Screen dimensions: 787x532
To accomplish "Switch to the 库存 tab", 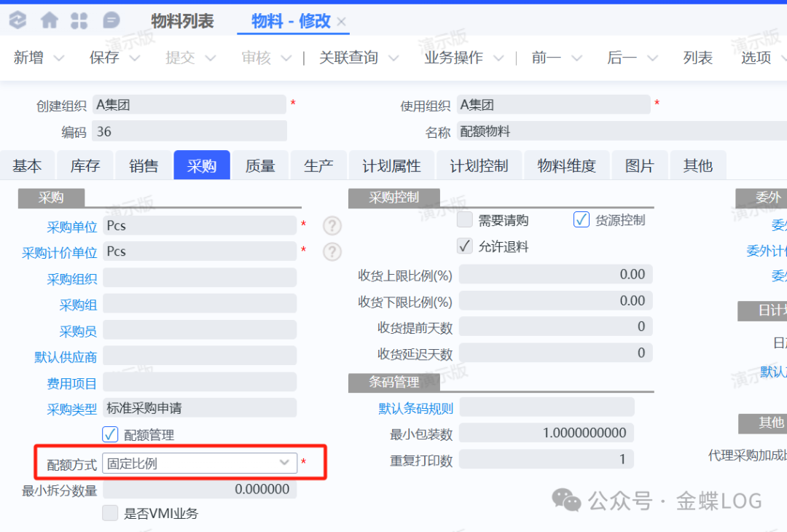I will point(85,165).
